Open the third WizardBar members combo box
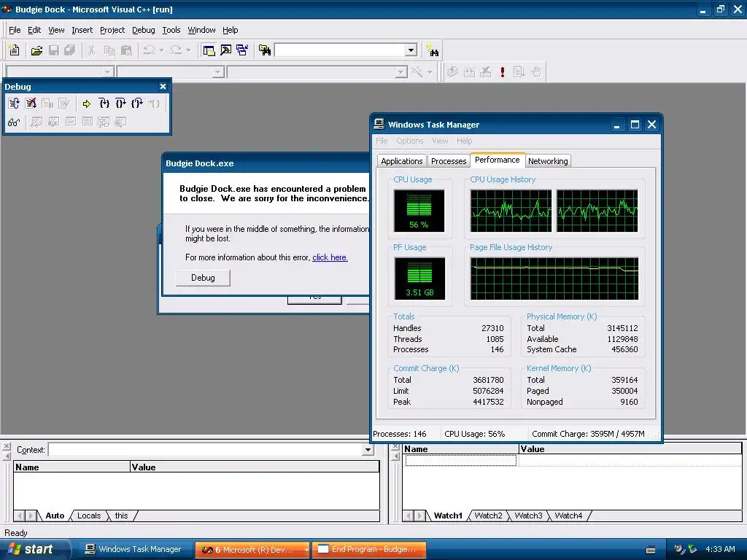 317,72
